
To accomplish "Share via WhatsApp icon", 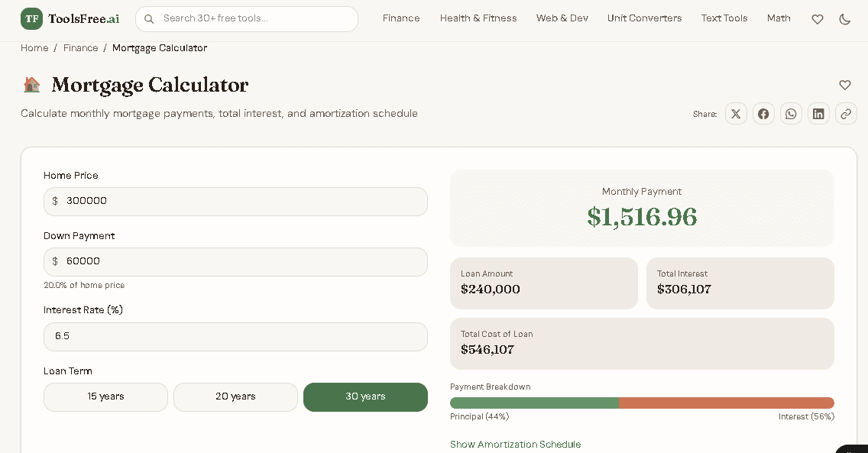I will point(791,114).
